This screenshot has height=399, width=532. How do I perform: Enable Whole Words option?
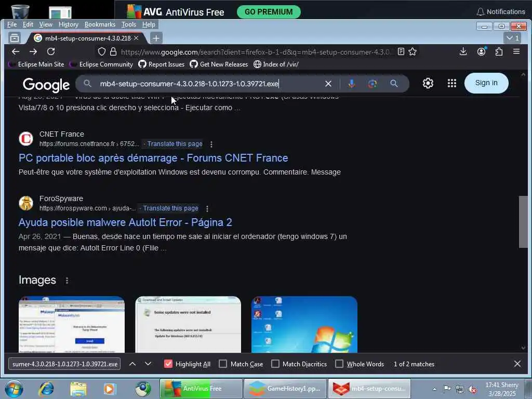[x=339, y=364]
